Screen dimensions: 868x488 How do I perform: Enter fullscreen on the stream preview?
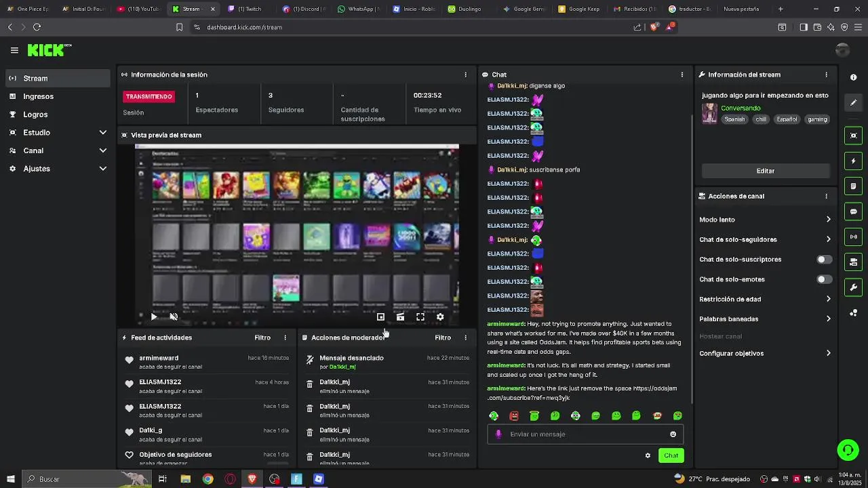click(x=420, y=317)
